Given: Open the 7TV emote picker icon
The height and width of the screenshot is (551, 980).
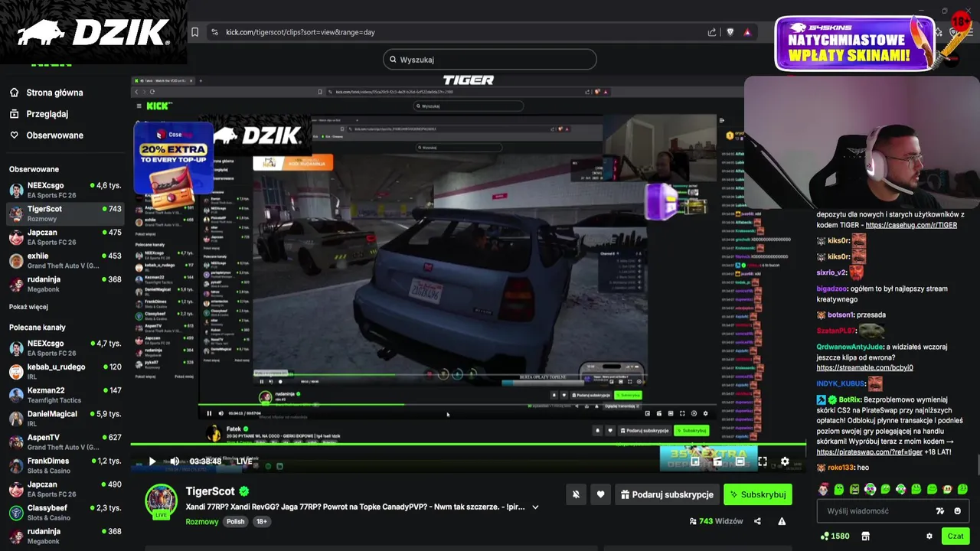Looking at the screenshot, I should pyautogui.click(x=940, y=511).
